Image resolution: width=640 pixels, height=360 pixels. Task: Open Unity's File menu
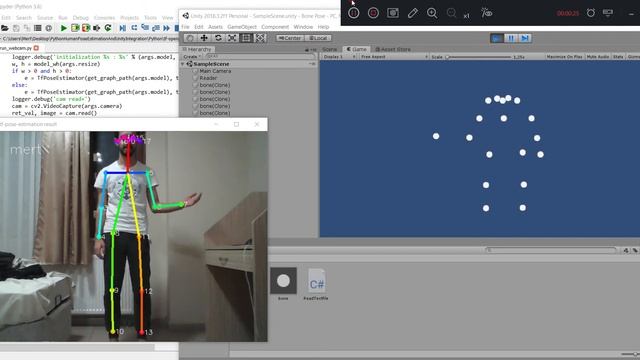(x=185, y=27)
